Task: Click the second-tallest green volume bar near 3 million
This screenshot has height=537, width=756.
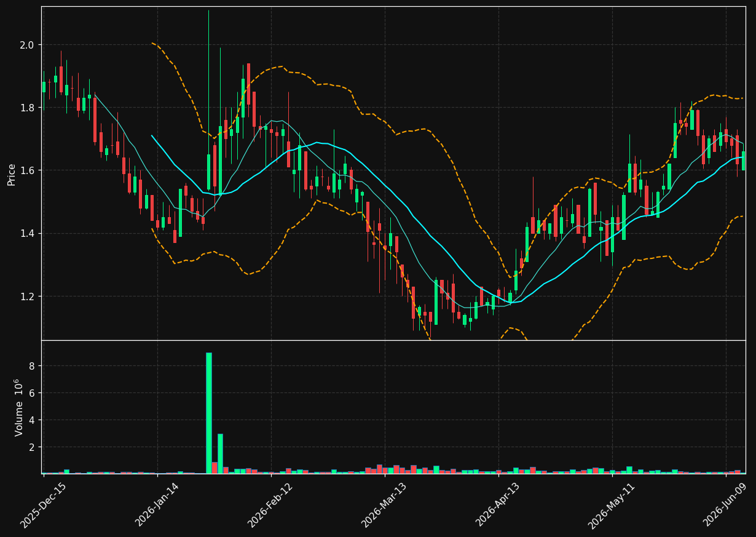Action: (x=220, y=453)
